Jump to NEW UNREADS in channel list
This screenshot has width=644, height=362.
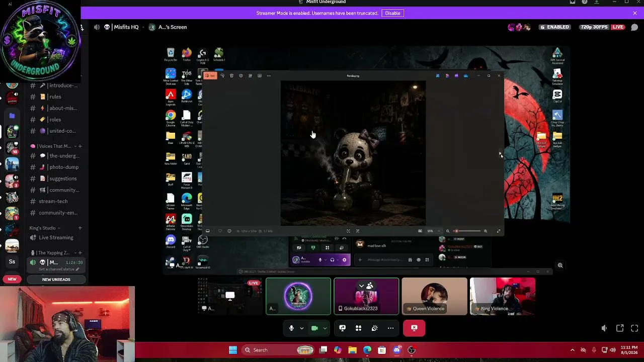(x=56, y=280)
